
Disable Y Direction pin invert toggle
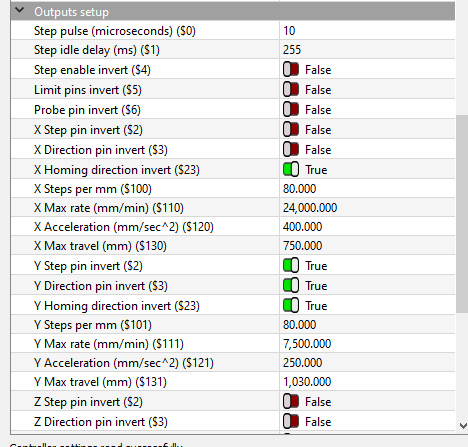click(x=291, y=286)
